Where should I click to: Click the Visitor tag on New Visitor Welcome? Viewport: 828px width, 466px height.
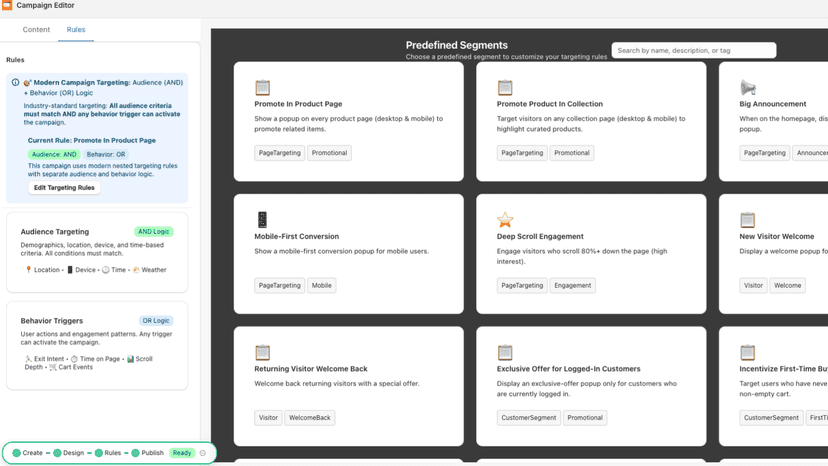click(754, 285)
